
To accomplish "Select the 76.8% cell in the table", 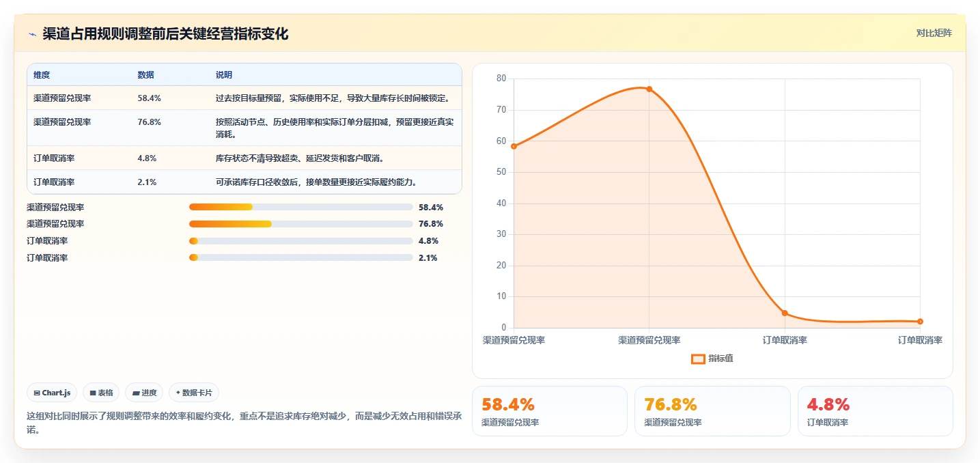I will point(149,122).
